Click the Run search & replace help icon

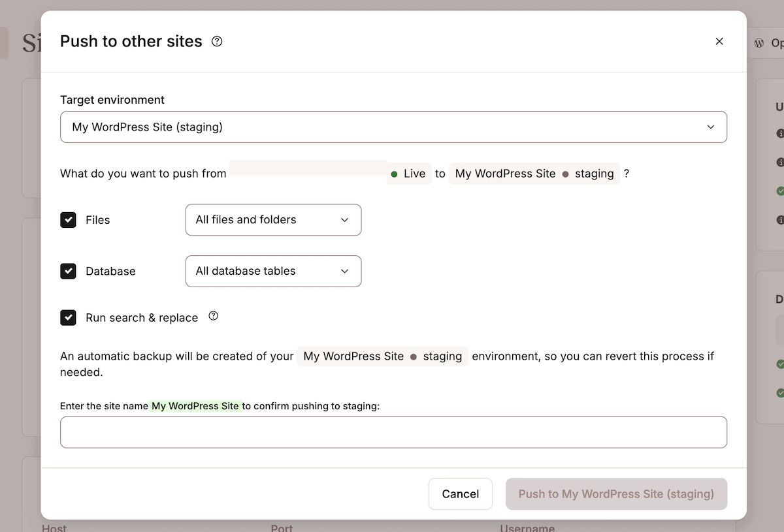213,315
